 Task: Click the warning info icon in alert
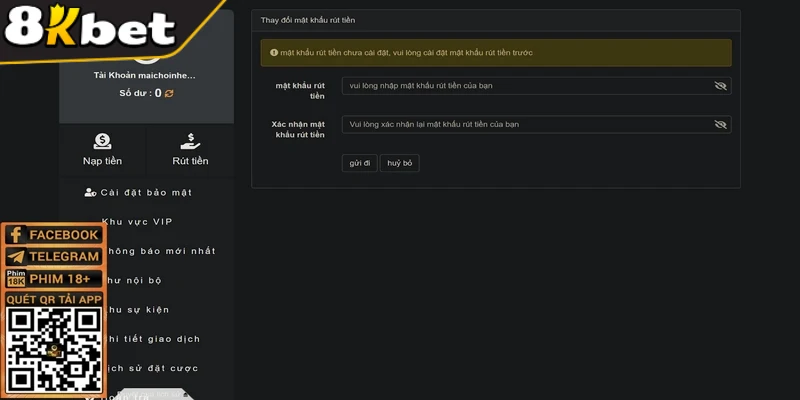(x=274, y=53)
